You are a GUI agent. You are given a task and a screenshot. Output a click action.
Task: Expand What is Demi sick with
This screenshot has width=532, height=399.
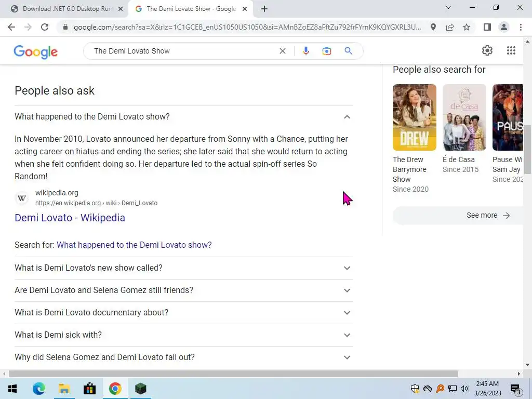tap(184, 335)
